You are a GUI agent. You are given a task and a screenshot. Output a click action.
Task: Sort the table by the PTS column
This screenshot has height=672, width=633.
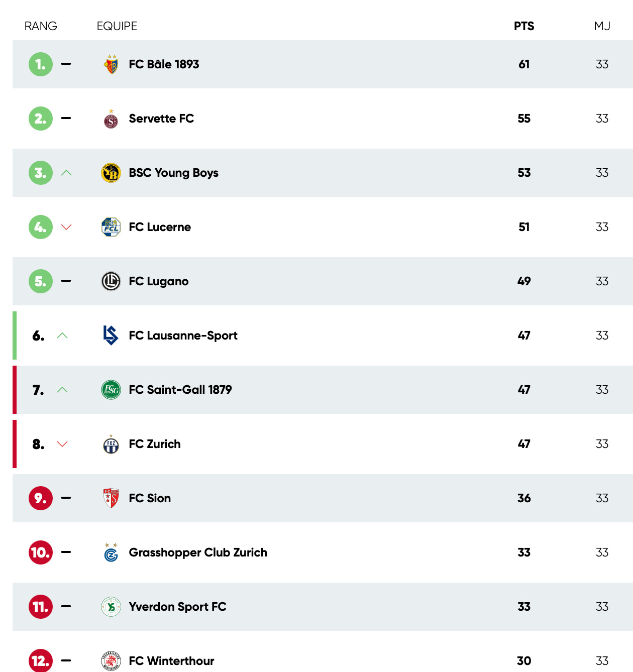pyautogui.click(x=524, y=26)
